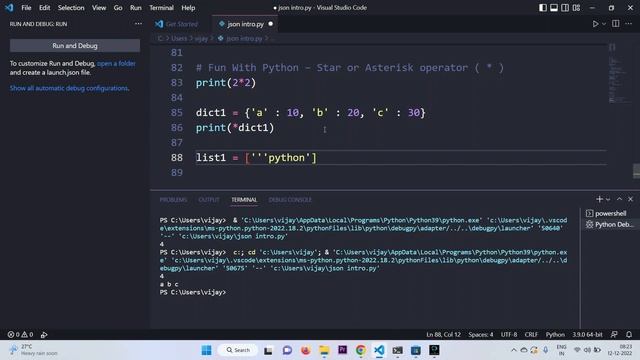This screenshot has height=360, width=640.
Task: Open Run menu
Action: (x=136, y=8)
